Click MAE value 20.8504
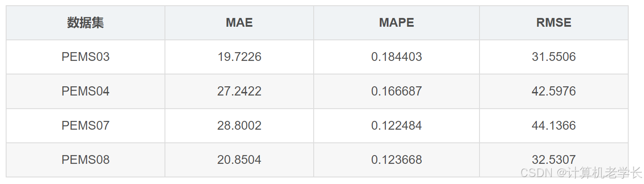The height and width of the screenshot is (184, 644). point(239,160)
